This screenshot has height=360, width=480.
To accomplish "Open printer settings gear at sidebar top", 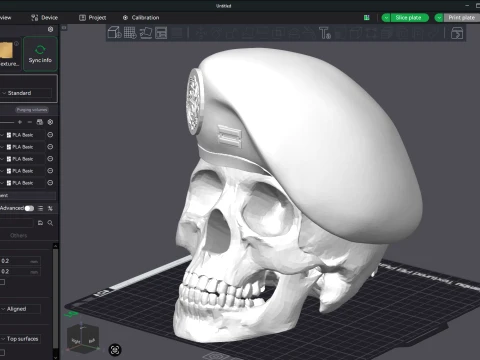I will (50, 29).
